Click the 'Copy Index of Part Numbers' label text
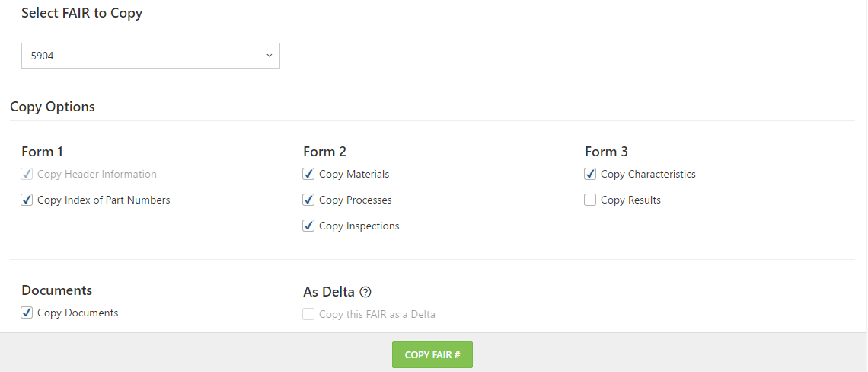 pos(104,200)
